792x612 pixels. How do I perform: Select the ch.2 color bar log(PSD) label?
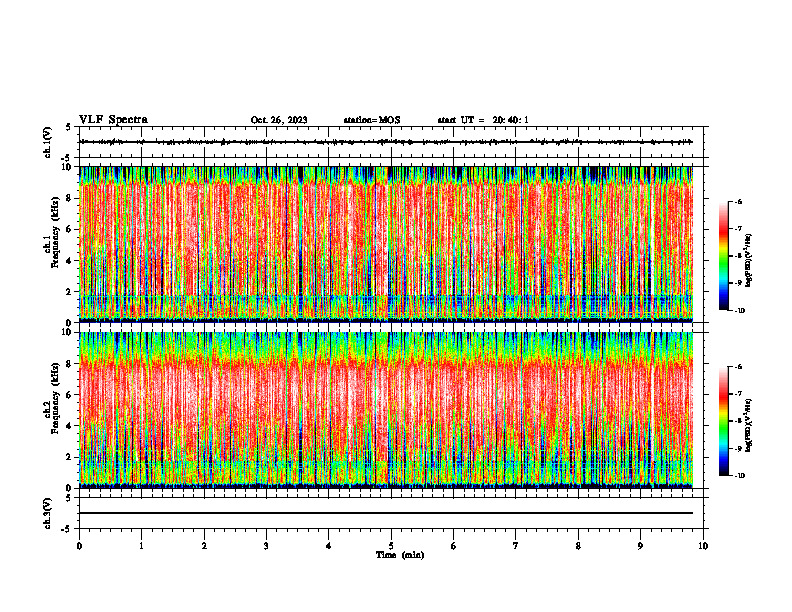(749, 425)
